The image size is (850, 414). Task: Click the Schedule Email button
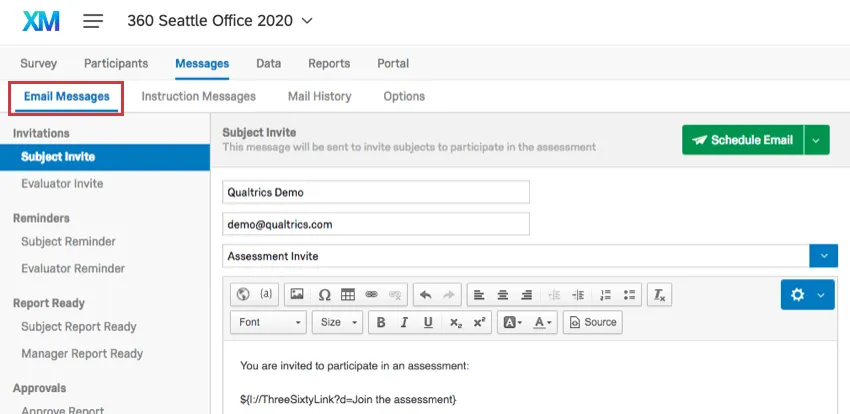(x=743, y=140)
